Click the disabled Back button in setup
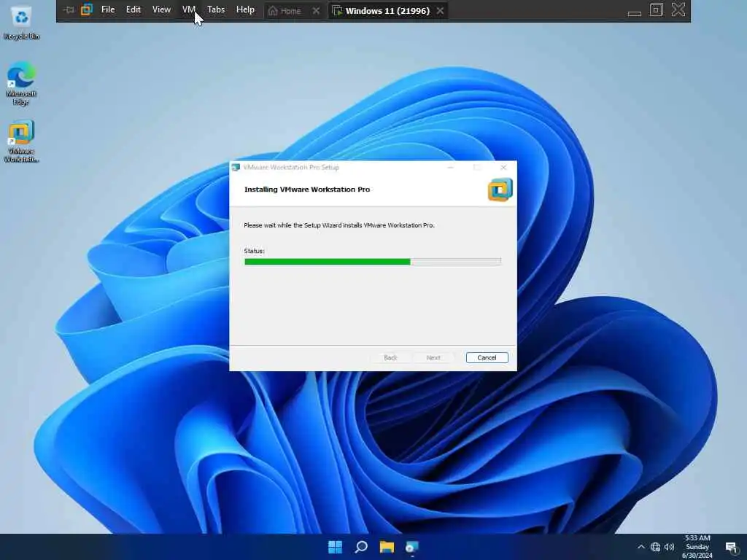This screenshot has width=747, height=560. (x=390, y=357)
